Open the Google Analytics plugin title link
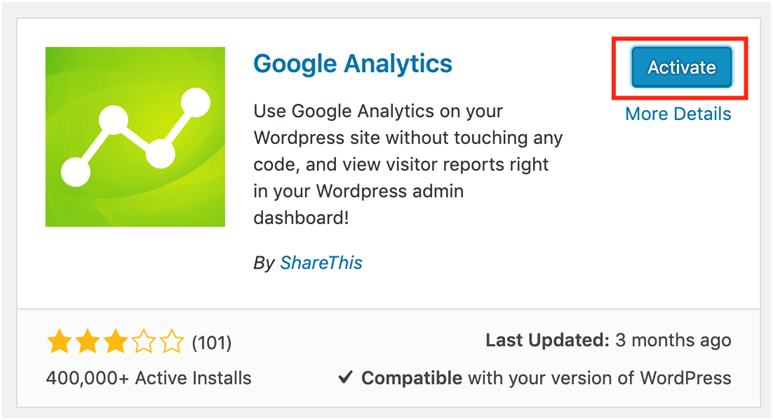The height and width of the screenshot is (420, 773). pyautogui.click(x=352, y=64)
